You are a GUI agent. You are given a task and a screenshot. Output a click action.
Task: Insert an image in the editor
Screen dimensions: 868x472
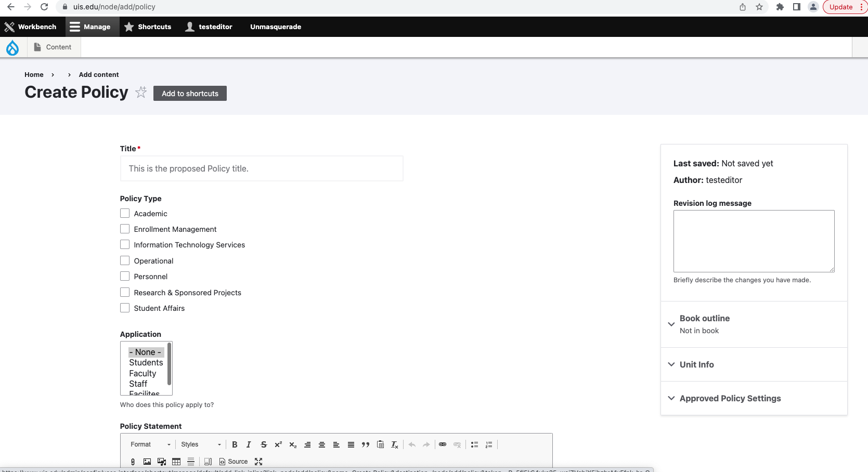147,462
